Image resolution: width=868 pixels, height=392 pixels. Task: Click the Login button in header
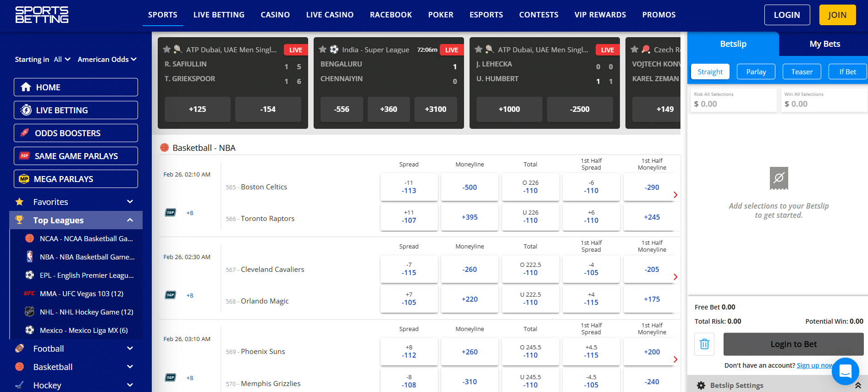pos(787,15)
